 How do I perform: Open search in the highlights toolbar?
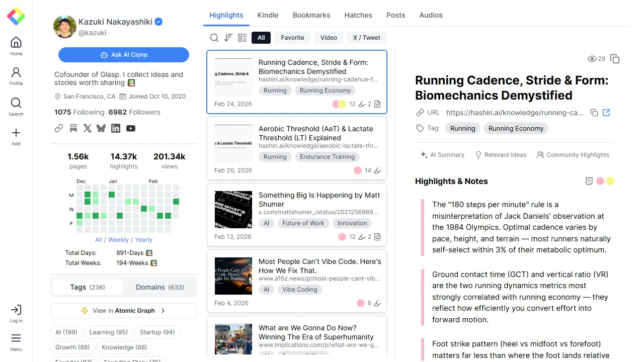pos(214,38)
